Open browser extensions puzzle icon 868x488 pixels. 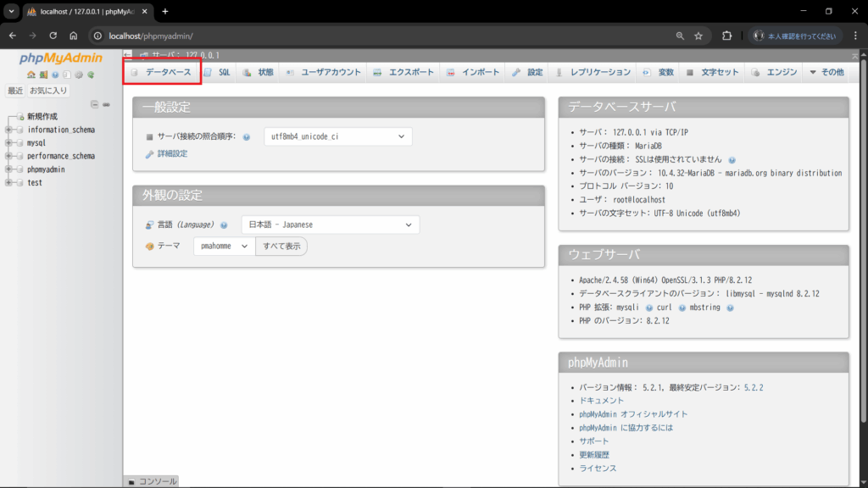(726, 36)
